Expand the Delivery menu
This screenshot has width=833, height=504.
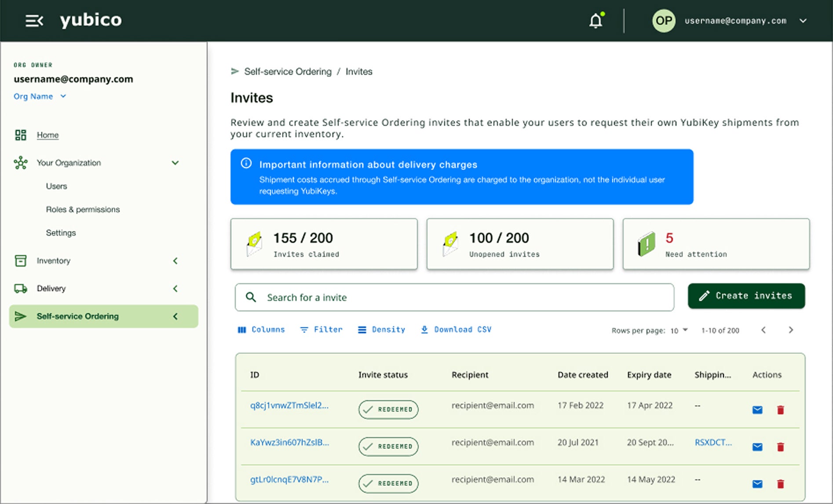[175, 289]
